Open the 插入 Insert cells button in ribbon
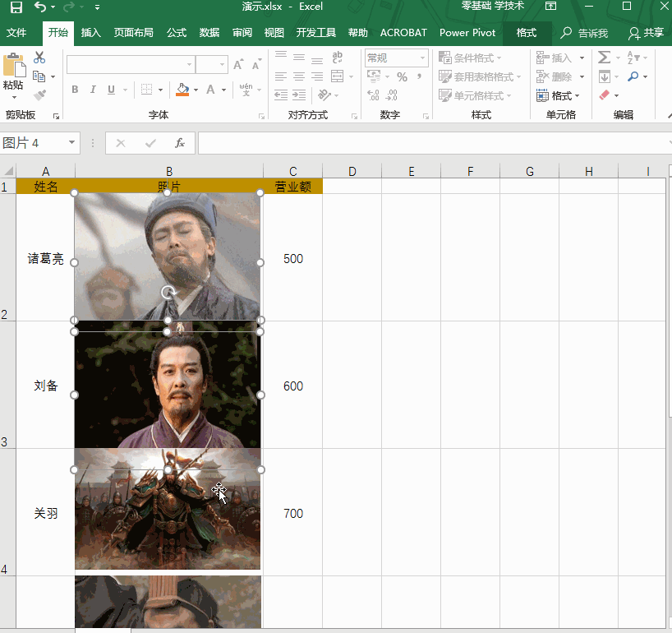The image size is (672, 633). [x=560, y=58]
